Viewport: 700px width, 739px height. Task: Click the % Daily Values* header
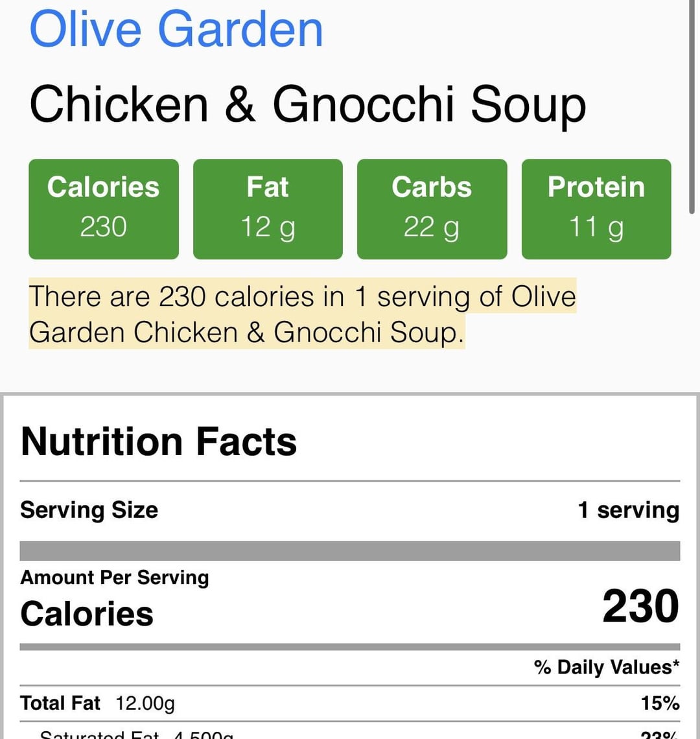pos(607,667)
